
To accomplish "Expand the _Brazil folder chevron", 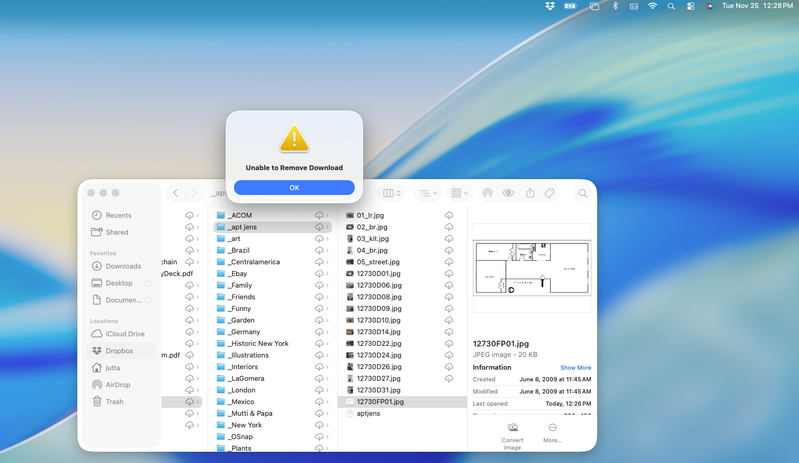I will click(x=327, y=250).
